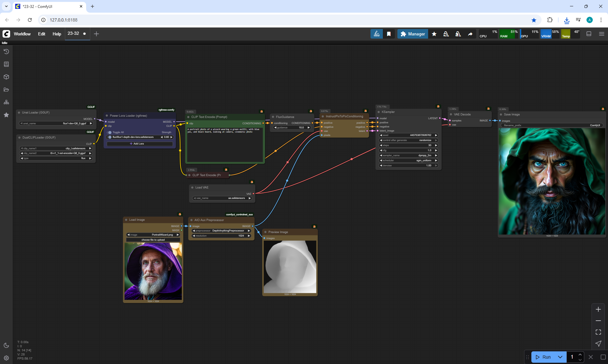
Task: Open the Workflow menu
Action: [22, 34]
